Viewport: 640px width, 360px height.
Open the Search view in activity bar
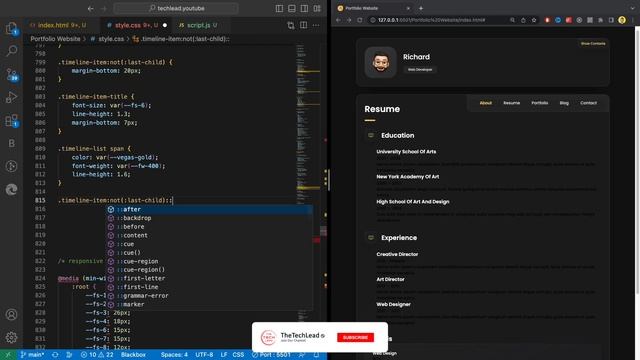(11, 51)
